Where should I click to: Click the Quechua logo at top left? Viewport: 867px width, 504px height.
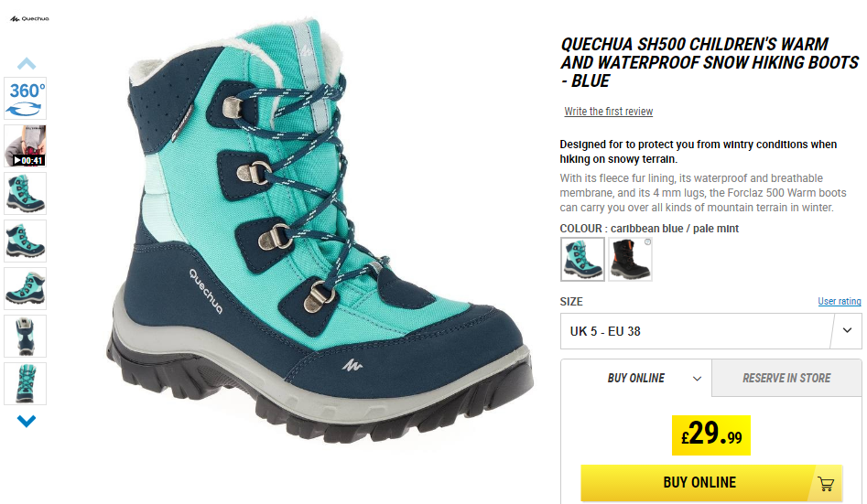(x=30, y=19)
